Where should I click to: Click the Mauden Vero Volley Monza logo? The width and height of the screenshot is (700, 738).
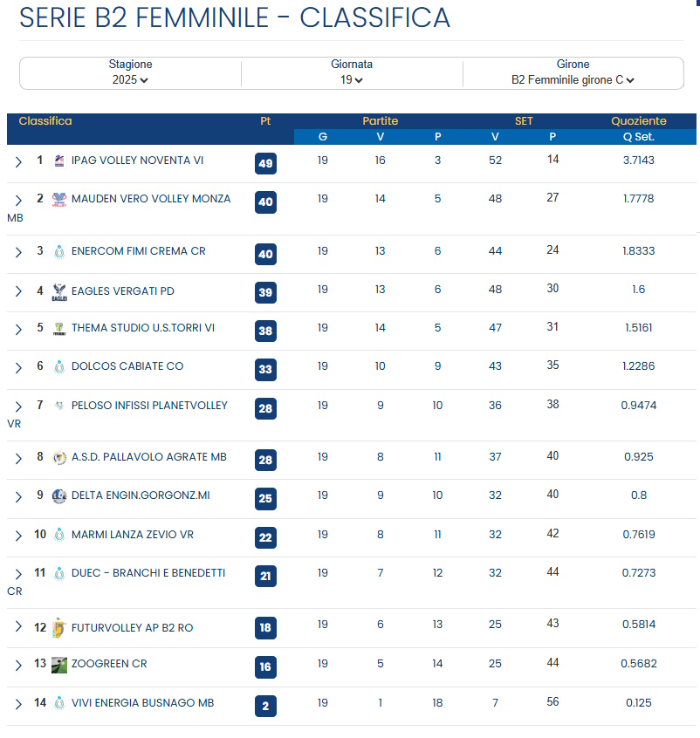[x=59, y=199]
